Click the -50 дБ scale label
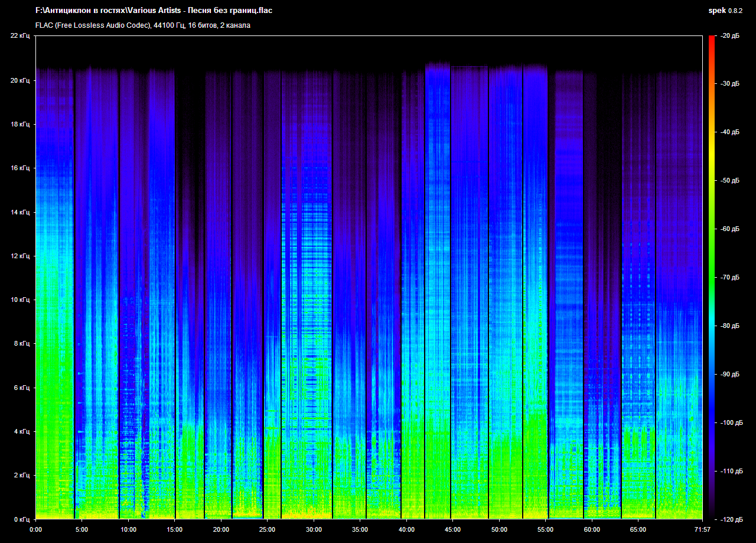The height and width of the screenshot is (543, 756). pos(729,181)
